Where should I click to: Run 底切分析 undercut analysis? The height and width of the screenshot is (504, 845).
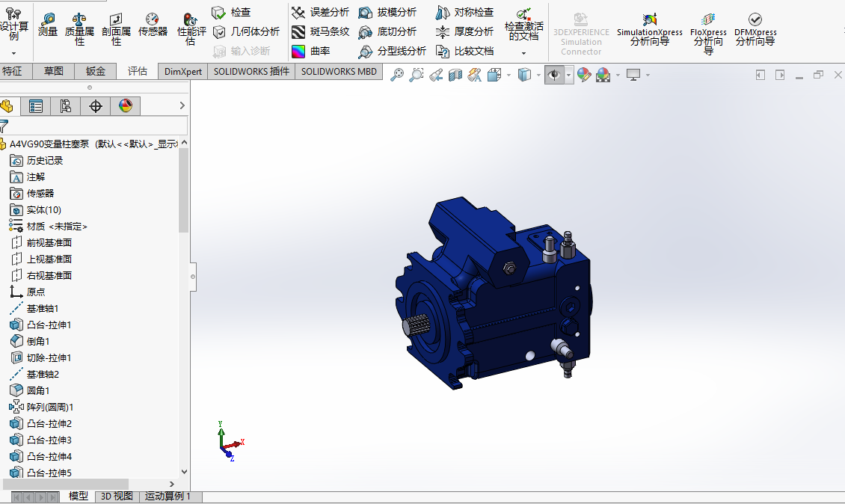coord(387,32)
